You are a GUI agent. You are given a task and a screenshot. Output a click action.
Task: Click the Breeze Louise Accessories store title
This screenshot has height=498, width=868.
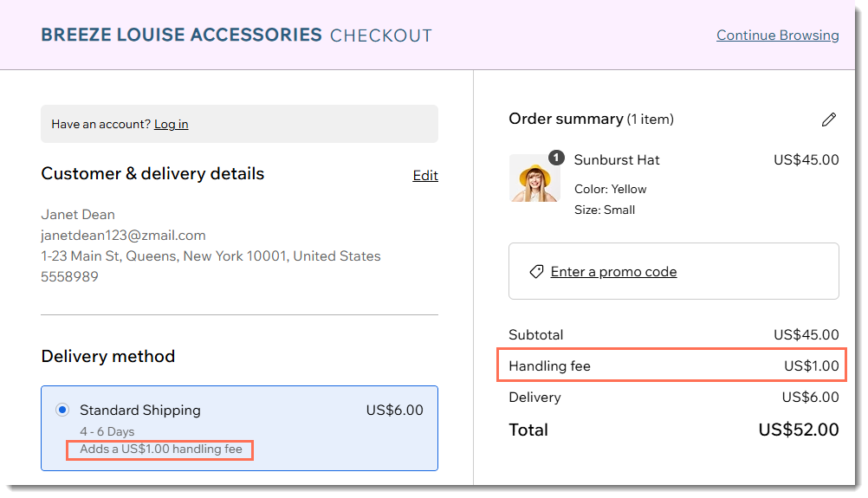tap(181, 36)
